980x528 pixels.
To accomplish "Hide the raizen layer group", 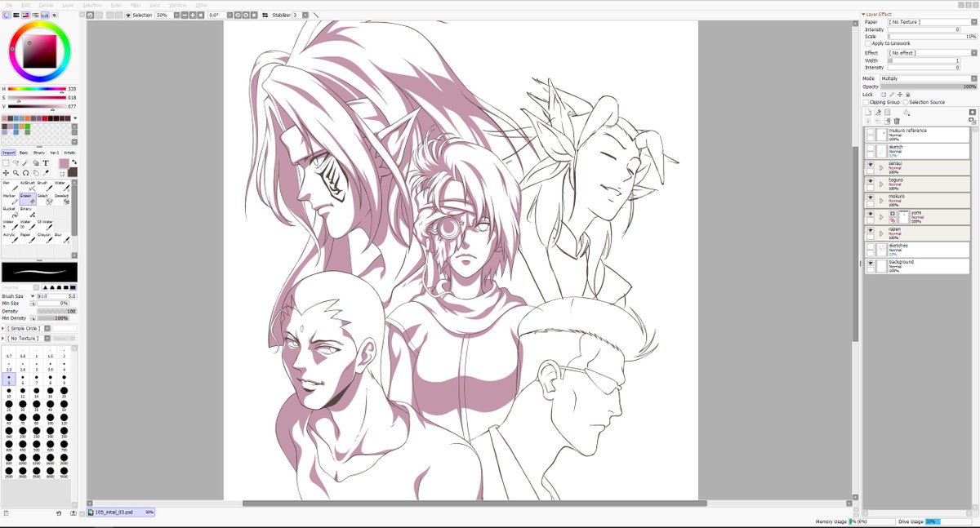I will [x=870, y=230].
